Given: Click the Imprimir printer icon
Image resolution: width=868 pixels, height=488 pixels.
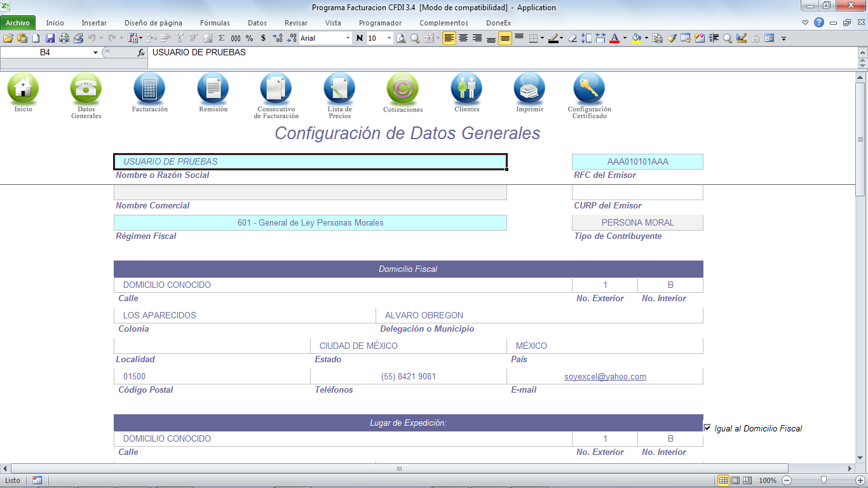Looking at the screenshot, I should point(529,88).
